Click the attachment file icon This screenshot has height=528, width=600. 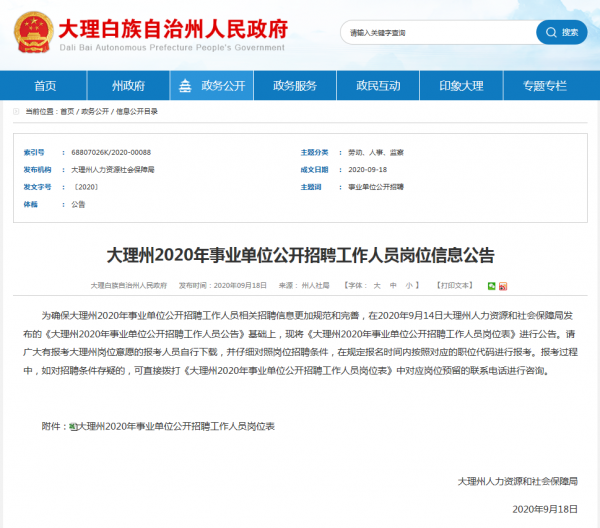[x=73, y=426]
